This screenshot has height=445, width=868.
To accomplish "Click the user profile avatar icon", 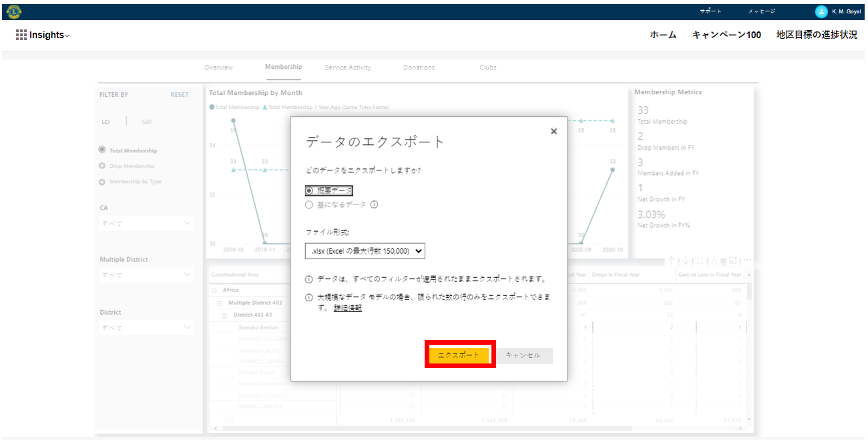I will tap(821, 11).
